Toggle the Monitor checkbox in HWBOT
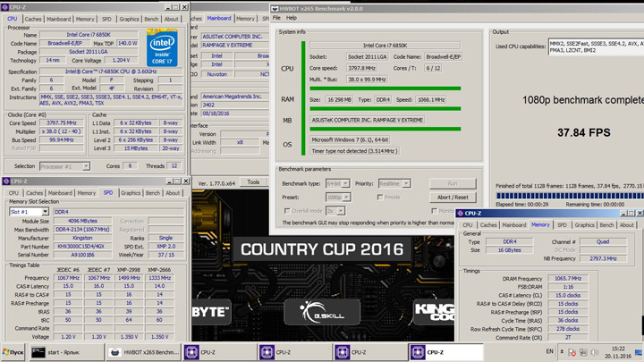 [x=434, y=211]
